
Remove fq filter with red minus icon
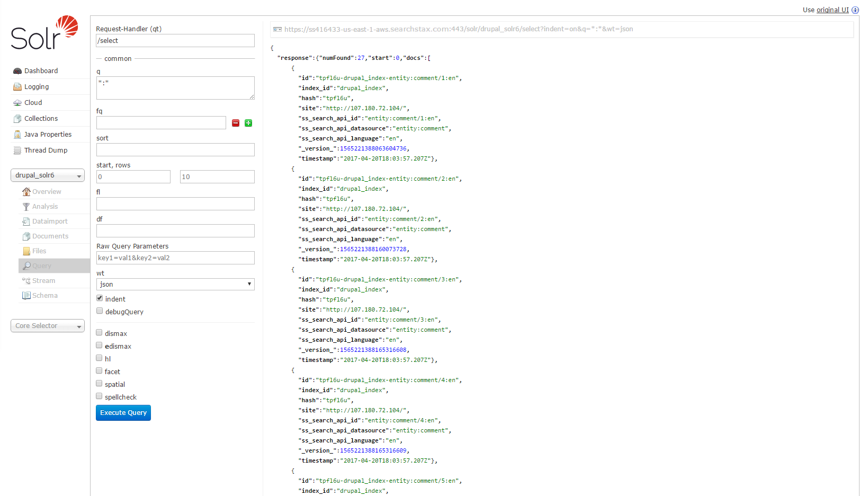tap(236, 123)
